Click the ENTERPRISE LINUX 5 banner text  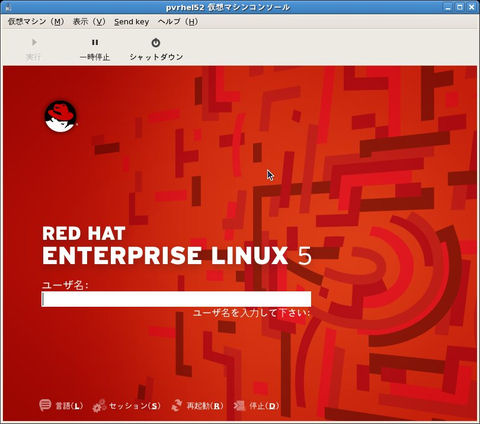(177, 256)
